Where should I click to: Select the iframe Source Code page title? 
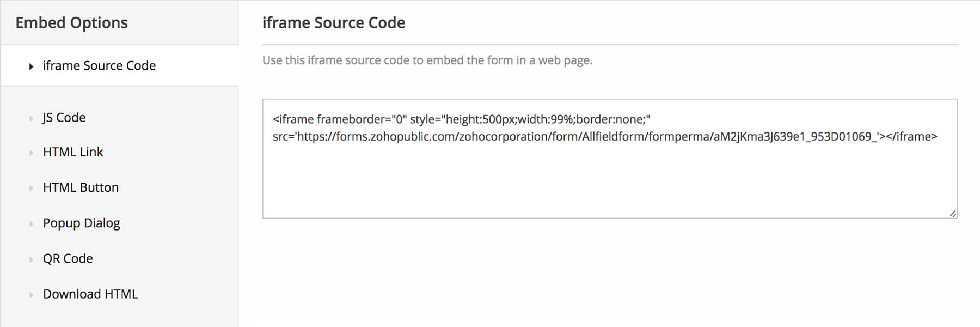click(x=334, y=23)
